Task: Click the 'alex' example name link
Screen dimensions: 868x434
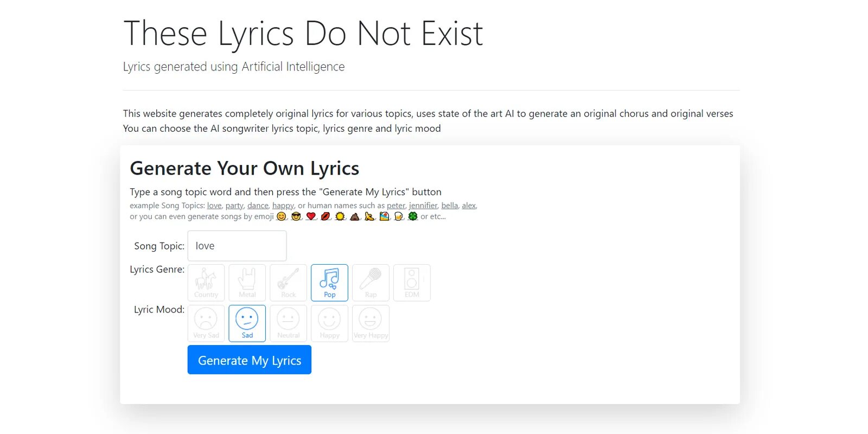Action: (469, 206)
